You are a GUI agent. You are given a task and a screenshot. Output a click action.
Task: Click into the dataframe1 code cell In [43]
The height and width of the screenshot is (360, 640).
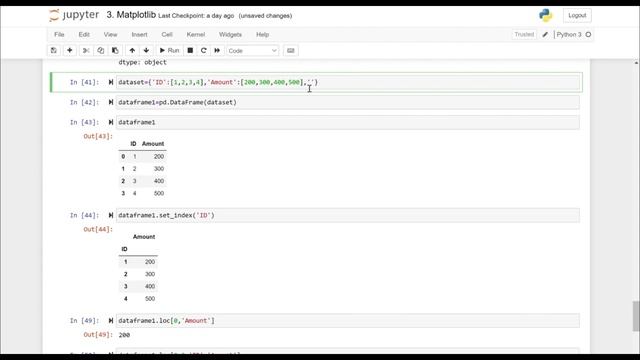pyautogui.click(x=348, y=122)
